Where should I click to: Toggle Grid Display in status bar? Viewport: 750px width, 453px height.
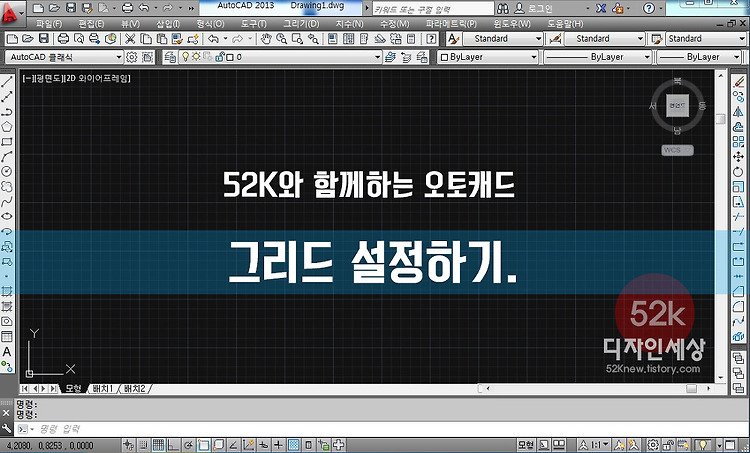[x=158, y=445]
